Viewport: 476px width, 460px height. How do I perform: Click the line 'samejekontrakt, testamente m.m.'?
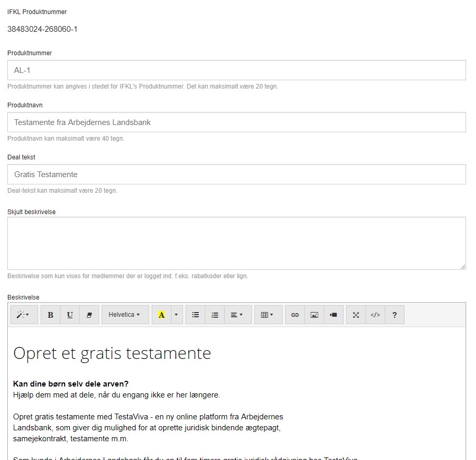click(x=71, y=439)
